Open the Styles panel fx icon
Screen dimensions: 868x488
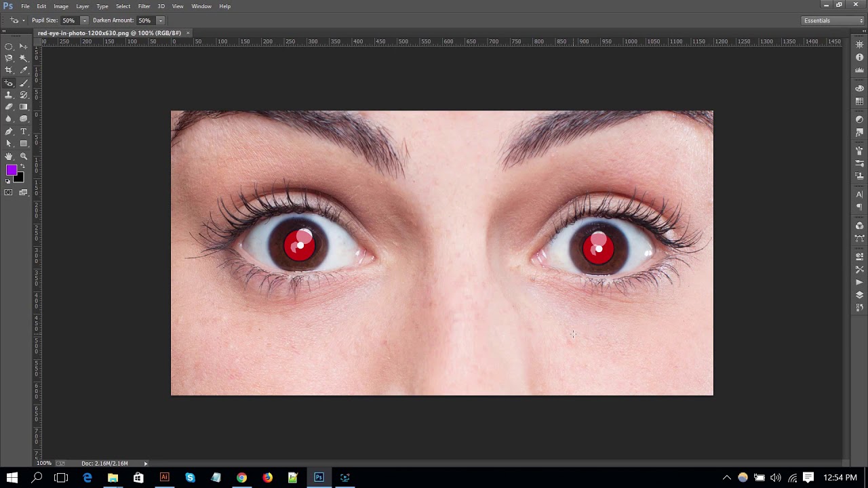tap(859, 133)
